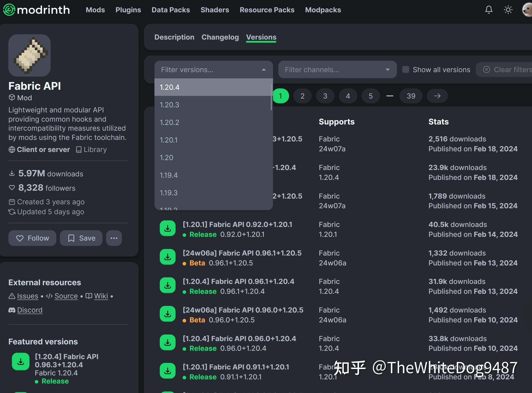Screen dimensions: 532x393
Task: Collapse the Filter versions dropdown
Action: [x=264, y=69]
